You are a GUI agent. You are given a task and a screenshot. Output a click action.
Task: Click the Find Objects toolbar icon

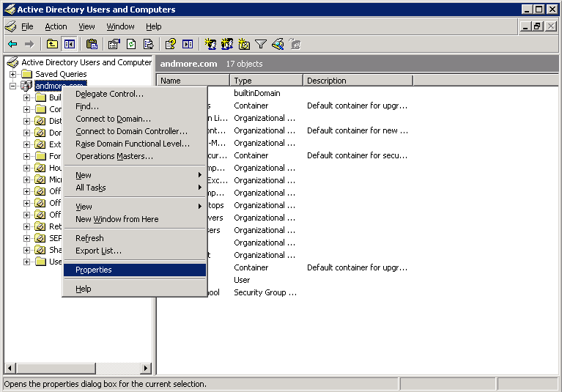pyautogui.click(x=278, y=44)
